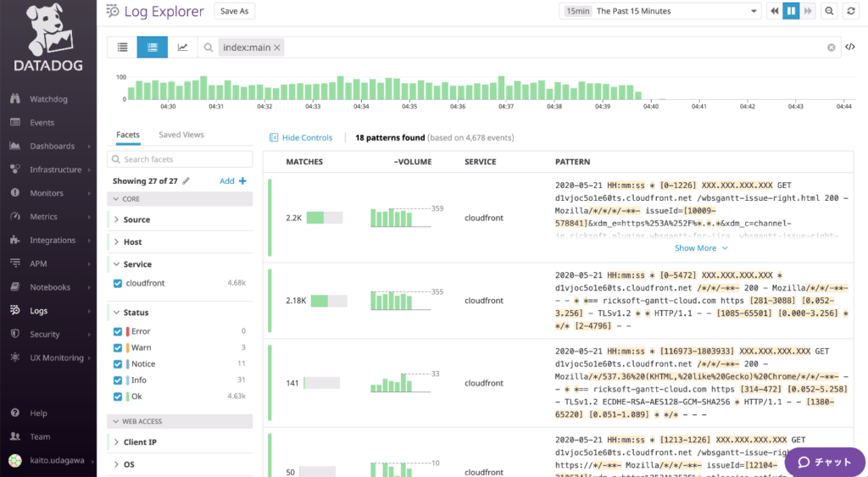Collapse the CORE facet group
Viewport: 868px width, 477px height.
[x=180, y=198]
